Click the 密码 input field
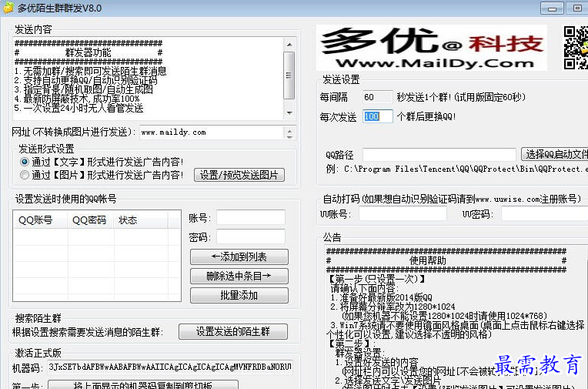 pyautogui.click(x=251, y=236)
